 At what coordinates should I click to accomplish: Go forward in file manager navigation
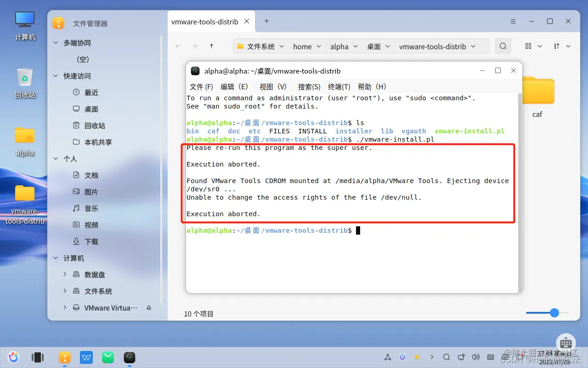pyautogui.click(x=195, y=46)
